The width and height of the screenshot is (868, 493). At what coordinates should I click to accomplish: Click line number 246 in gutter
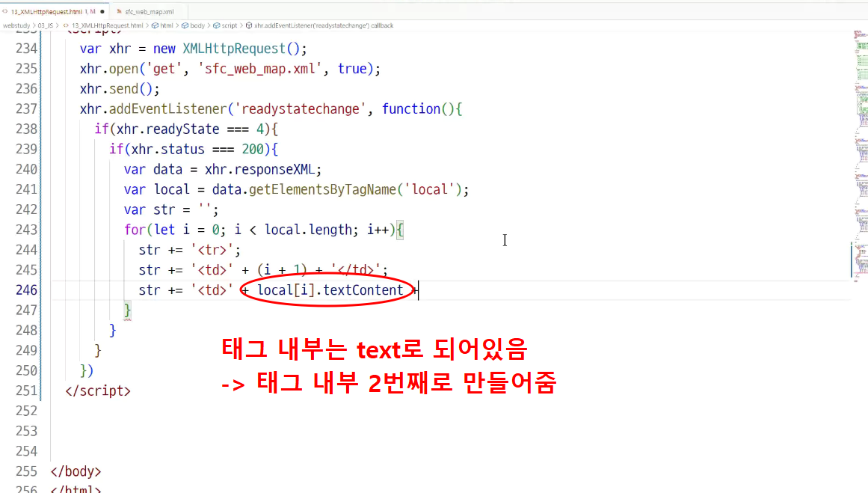click(x=27, y=290)
